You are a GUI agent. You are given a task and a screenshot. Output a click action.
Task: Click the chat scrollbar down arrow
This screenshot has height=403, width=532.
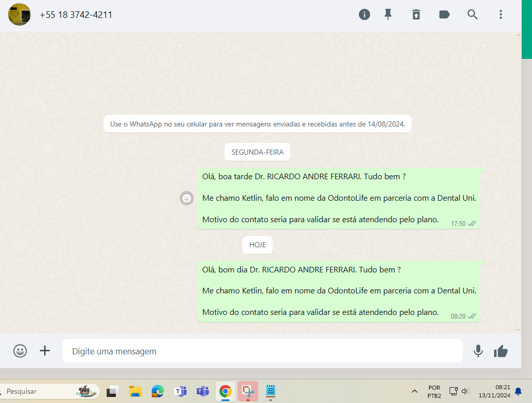coord(518,330)
